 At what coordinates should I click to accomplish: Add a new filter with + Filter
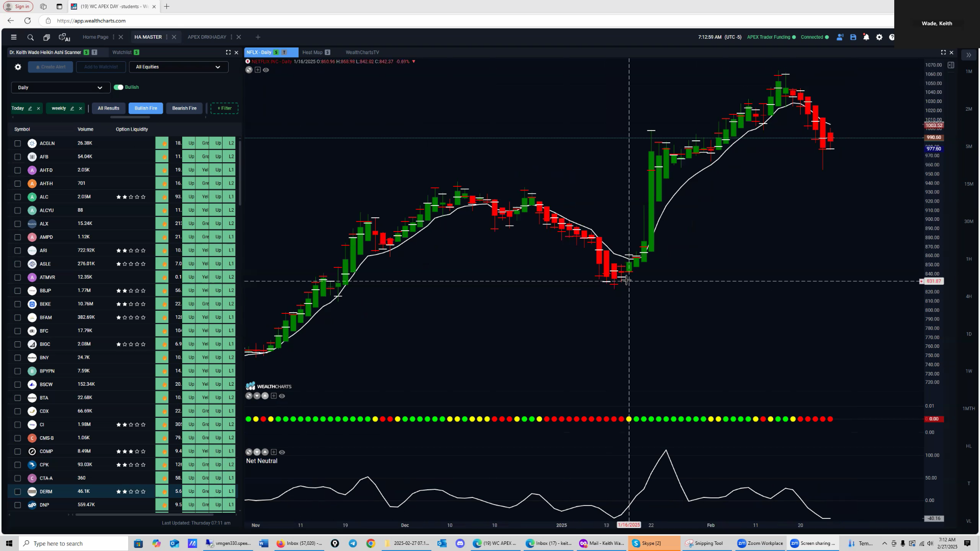coord(225,108)
